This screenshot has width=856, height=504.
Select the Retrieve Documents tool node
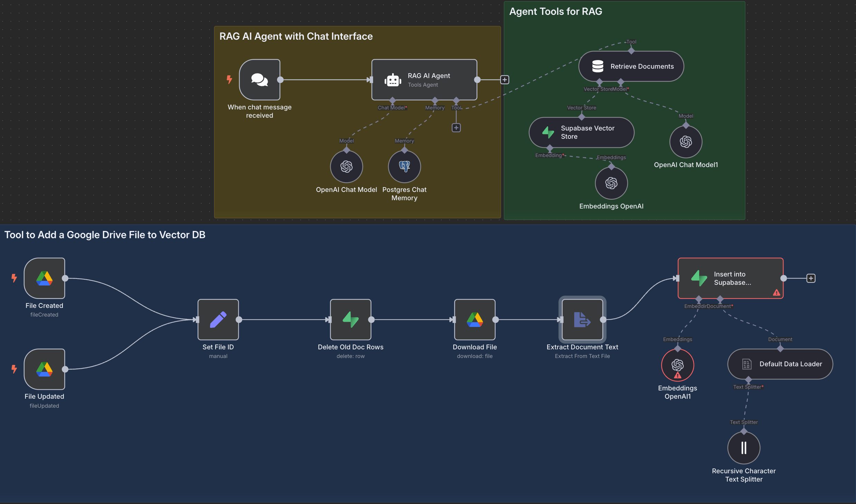[x=631, y=66]
